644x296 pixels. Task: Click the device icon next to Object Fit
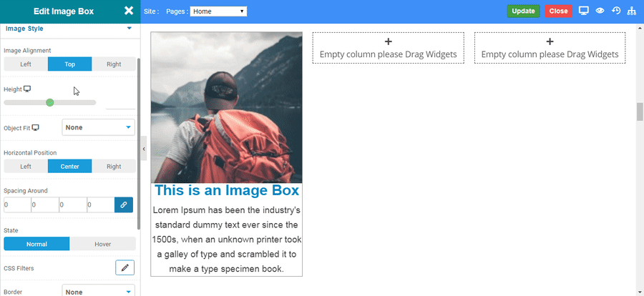(x=35, y=128)
